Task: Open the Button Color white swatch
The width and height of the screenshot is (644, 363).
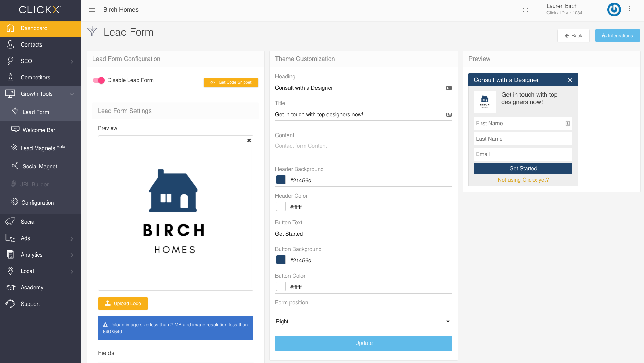Action: (281, 286)
